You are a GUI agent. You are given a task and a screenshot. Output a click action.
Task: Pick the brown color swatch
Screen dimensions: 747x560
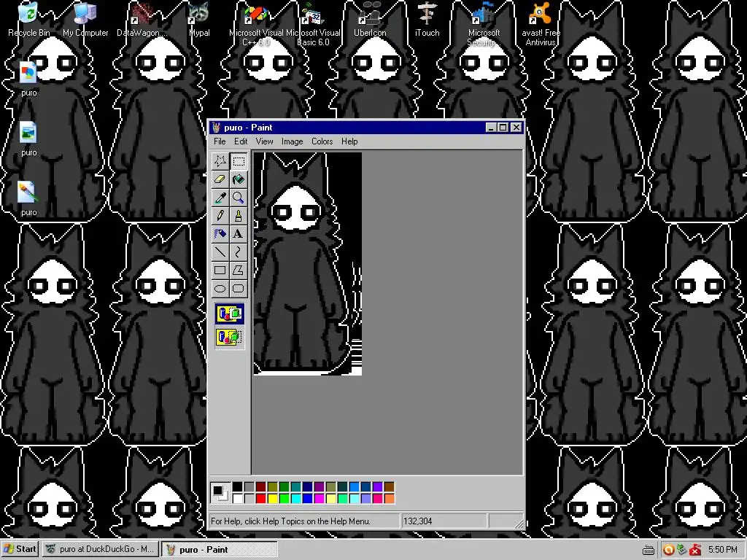tap(390, 486)
